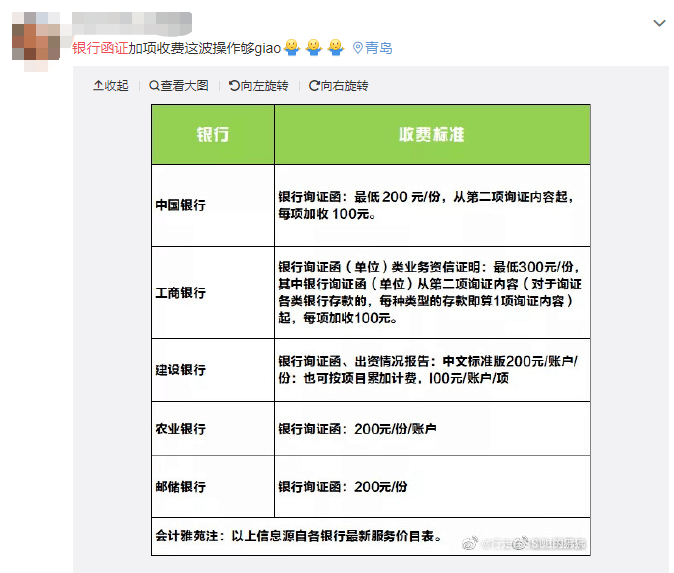
Task: Click the clockwise arrow rotate icon
Action: coord(314,86)
